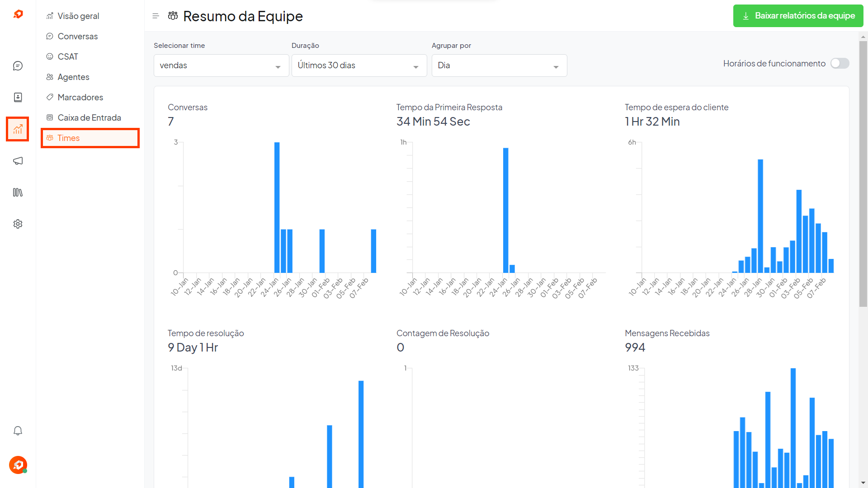Toggle Horários de funcionamento switch
The height and width of the screenshot is (488, 868).
coord(840,64)
